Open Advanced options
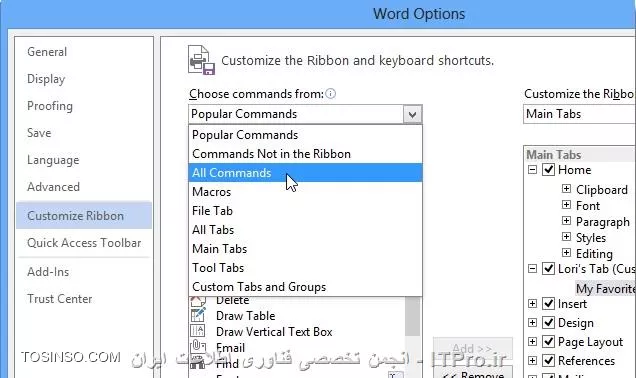 [x=84, y=187]
